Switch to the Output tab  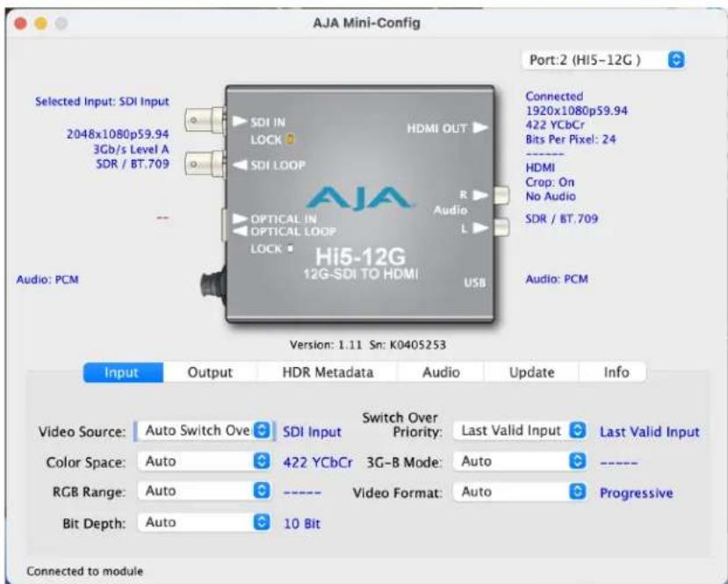tap(210, 372)
